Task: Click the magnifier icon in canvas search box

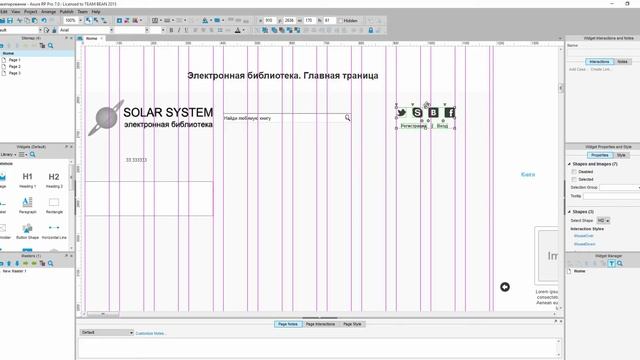Action: click(347, 118)
